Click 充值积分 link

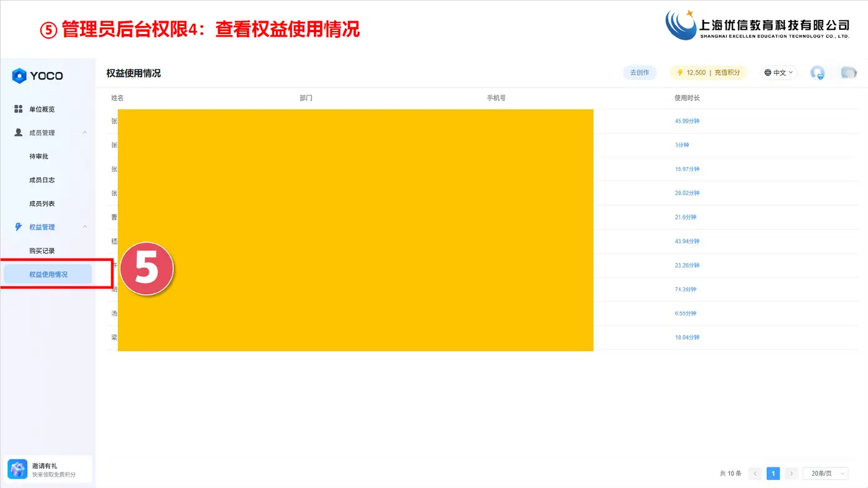(x=727, y=73)
